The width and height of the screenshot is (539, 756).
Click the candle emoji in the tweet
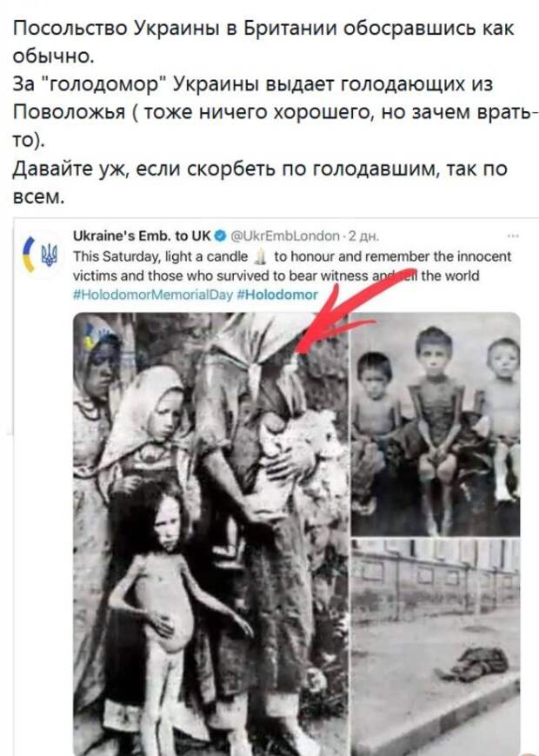(260, 257)
